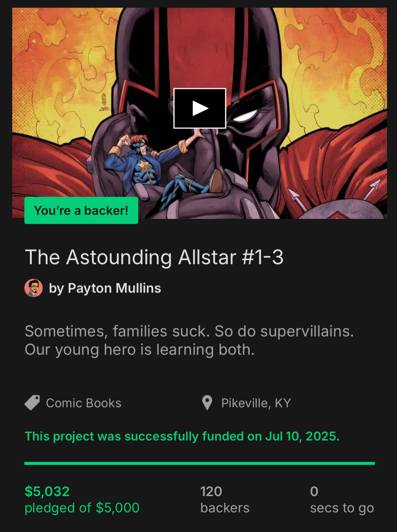Click the secs to go label
This screenshot has width=397, height=532.
(342, 508)
